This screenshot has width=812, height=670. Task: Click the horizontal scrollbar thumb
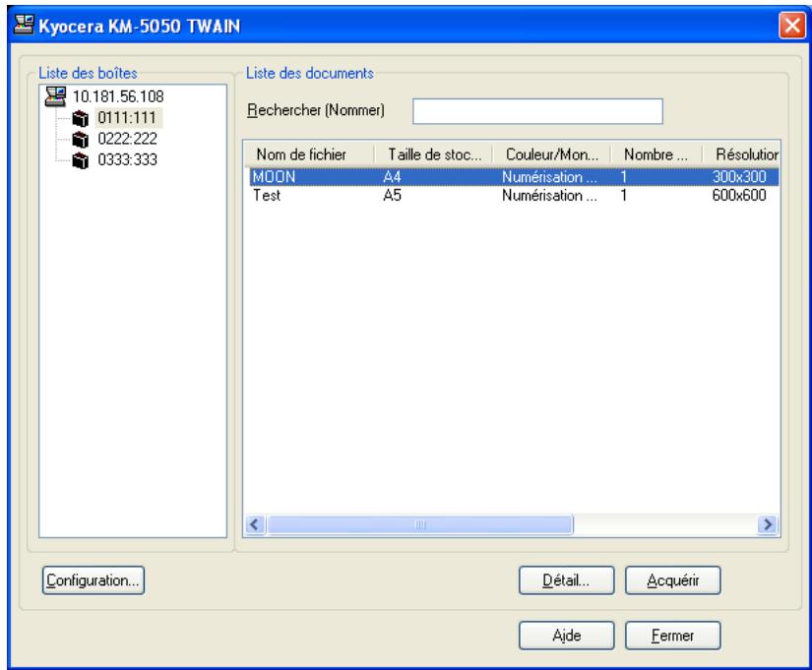pyautogui.click(x=420, y=524)
